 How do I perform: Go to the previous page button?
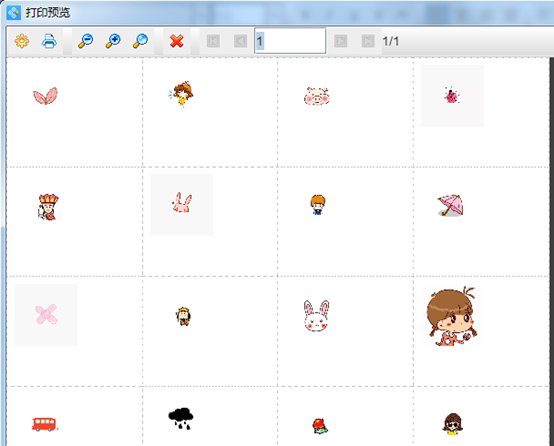click(240, 41)
